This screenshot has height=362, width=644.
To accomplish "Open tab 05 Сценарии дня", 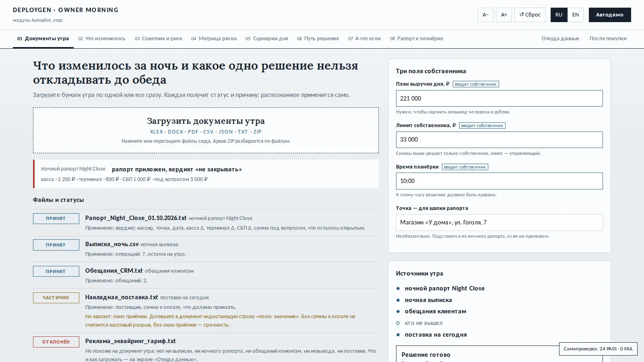I will click(x=267, y=39).
